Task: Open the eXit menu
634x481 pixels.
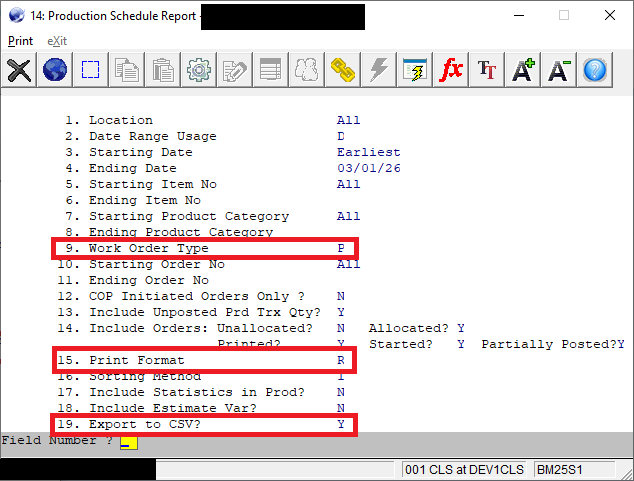Action: pos(57,41)
